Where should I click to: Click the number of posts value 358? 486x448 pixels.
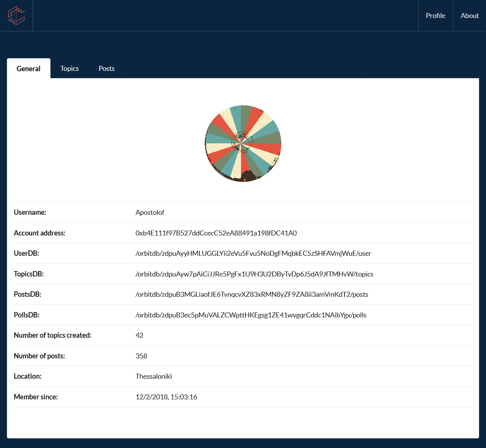141,356
